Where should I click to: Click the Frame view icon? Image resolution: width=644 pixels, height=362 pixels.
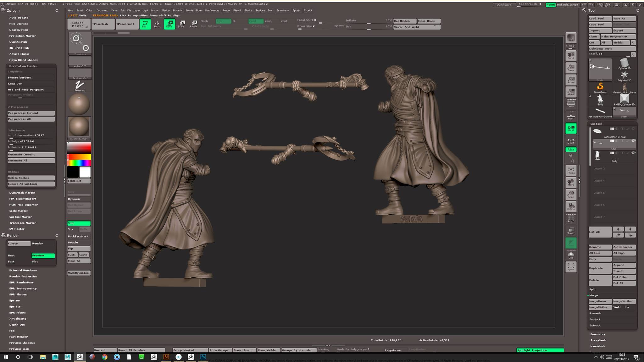click(x=571, y=171)
